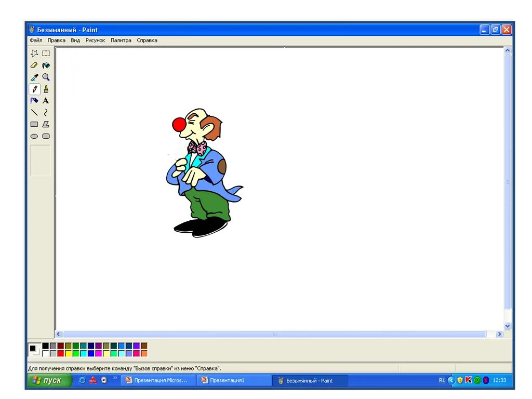Image resolution: width=532 pixels, height=399 pixels.
Task: Open the Справка menu
Action: pyautogui.click(x=147, y=40)
